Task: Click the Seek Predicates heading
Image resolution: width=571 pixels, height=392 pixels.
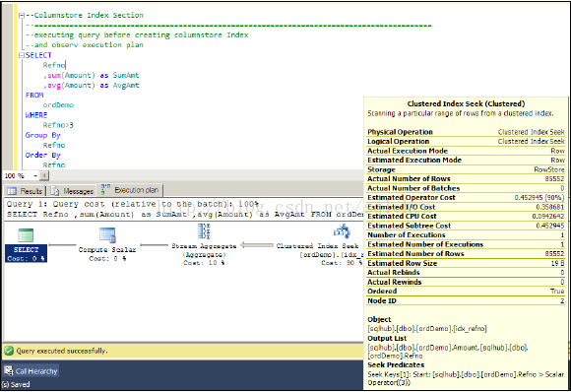Action: point(396,365)
